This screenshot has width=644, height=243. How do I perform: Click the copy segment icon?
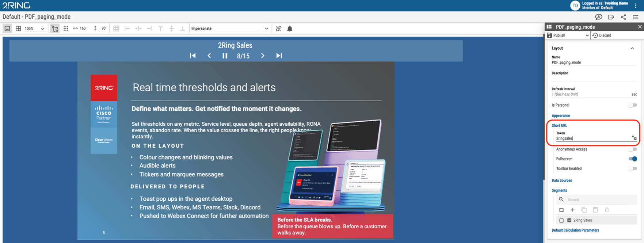tap(584, 210)
